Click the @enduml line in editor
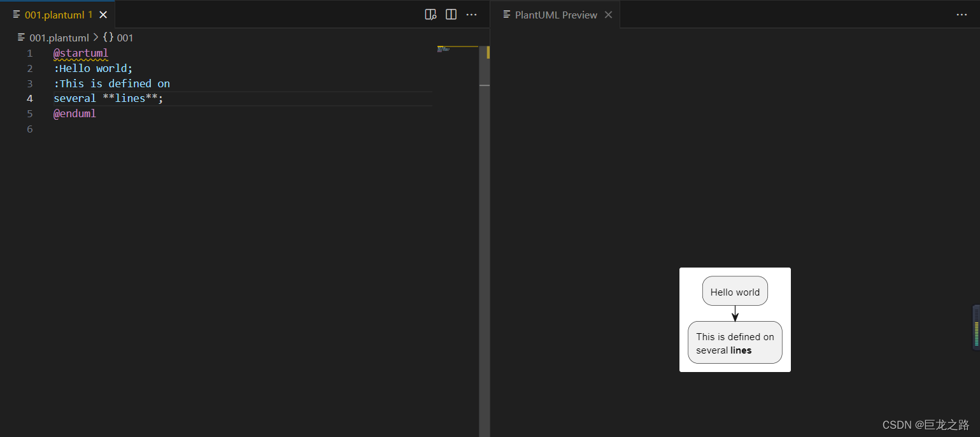The height and width of the screenshot is (437, 980). (x=75, y=114)
